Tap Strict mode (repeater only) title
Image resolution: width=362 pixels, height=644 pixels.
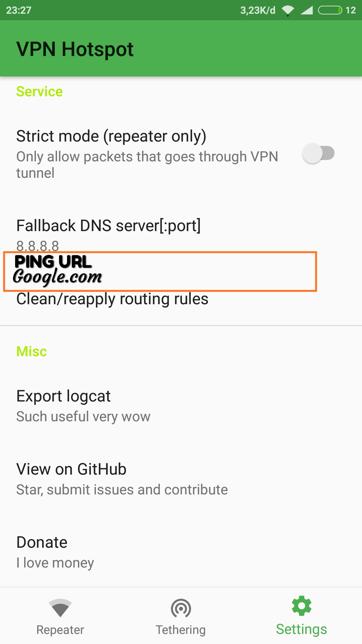[x=111, y=136]
